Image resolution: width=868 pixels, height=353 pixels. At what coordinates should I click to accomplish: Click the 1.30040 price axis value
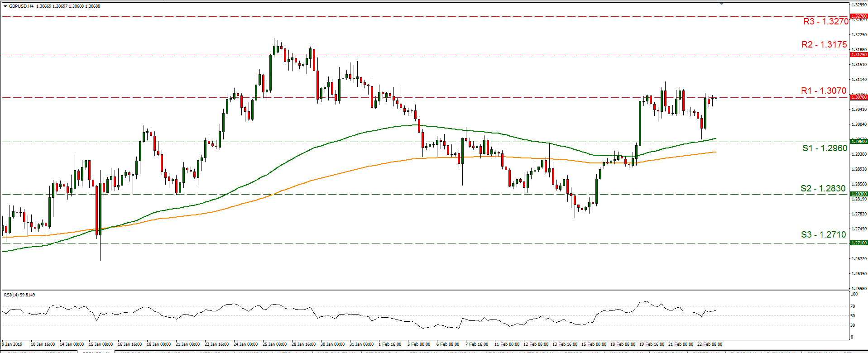(859, 124)
